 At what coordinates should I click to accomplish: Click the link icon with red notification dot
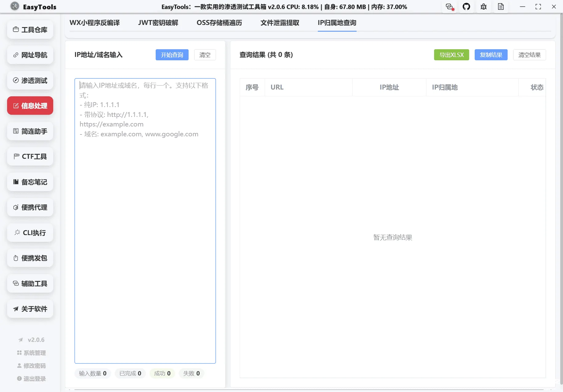449,6
